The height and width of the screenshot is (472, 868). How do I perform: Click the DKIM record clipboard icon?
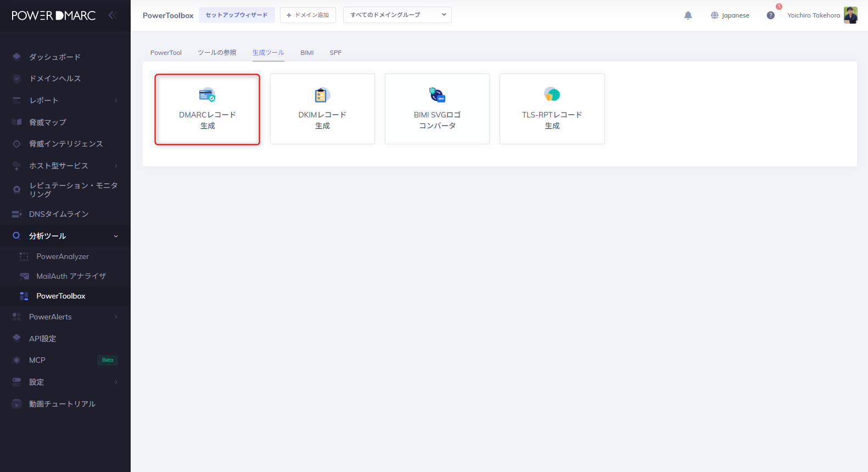322,94
